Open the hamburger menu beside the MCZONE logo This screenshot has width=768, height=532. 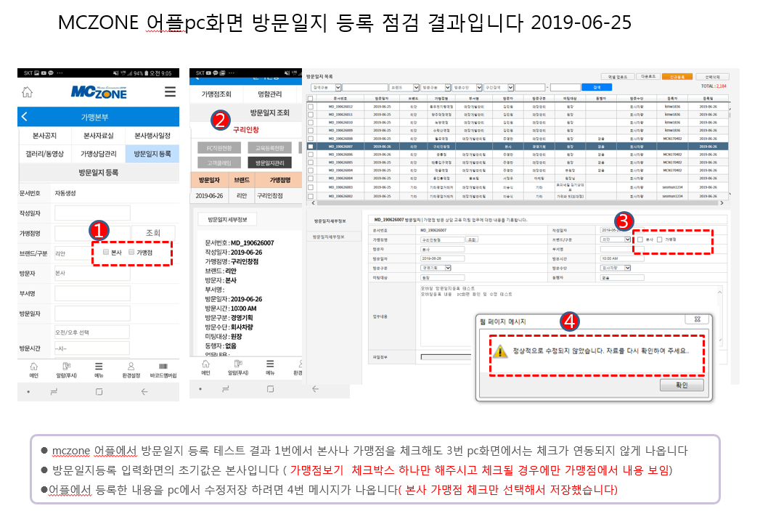click(170, 91)
